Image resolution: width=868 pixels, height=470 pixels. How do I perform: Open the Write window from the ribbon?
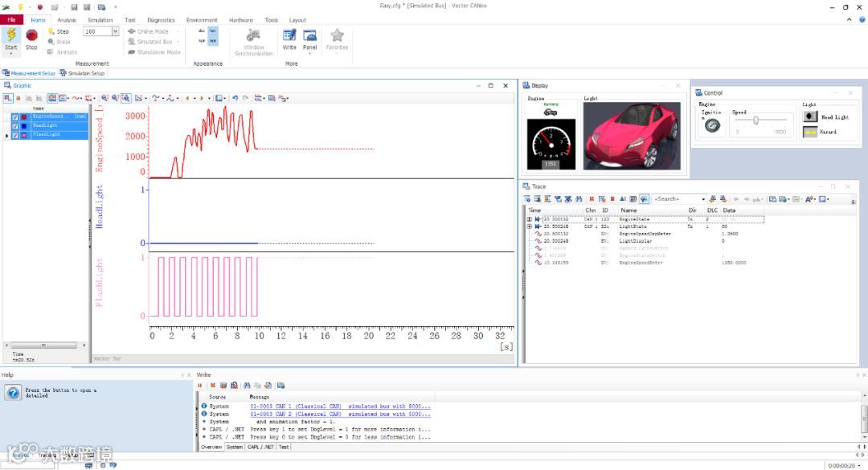click(x=289, y=36)
